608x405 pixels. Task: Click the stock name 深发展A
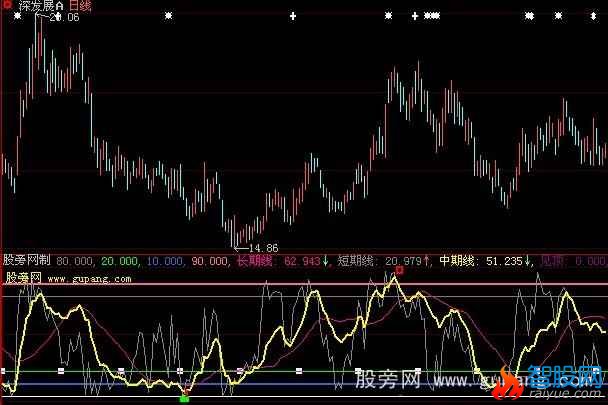coord(41,5)
